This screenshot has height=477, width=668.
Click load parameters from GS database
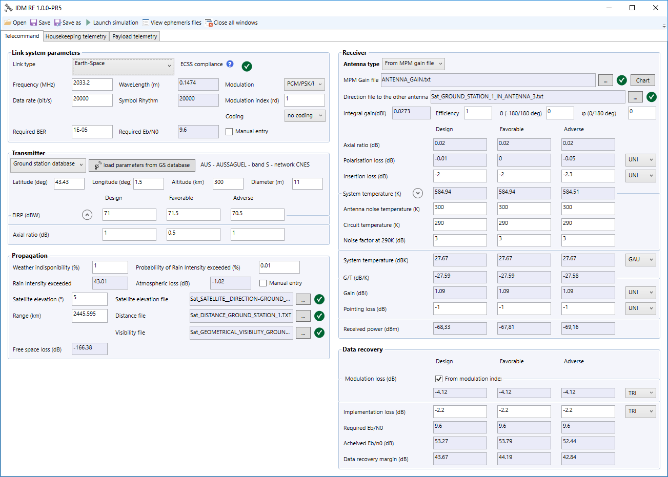(x=140, y=165)
